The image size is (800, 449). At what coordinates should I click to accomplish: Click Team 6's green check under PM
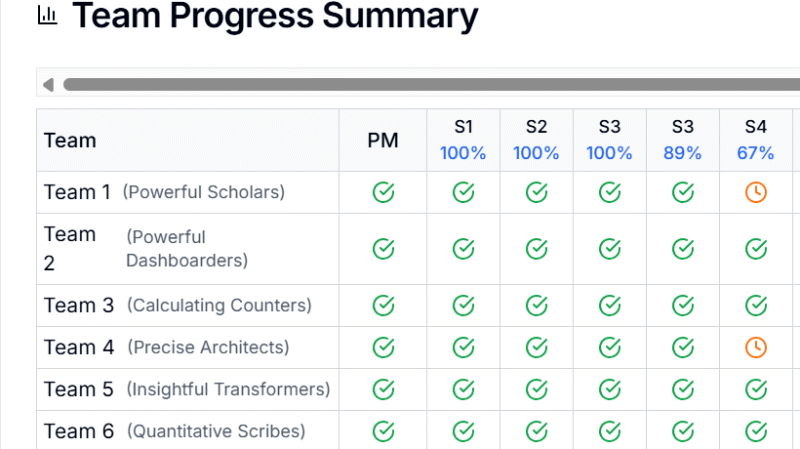383,431
